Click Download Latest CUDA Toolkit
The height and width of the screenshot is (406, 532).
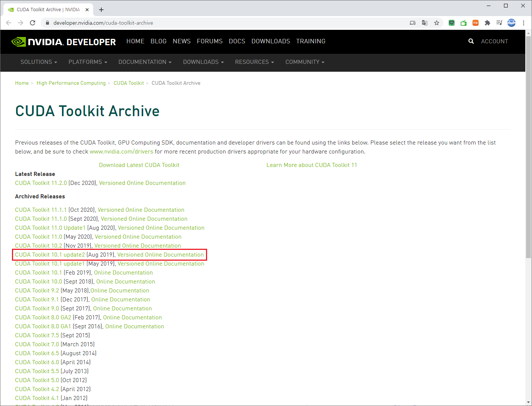[139, 165]
